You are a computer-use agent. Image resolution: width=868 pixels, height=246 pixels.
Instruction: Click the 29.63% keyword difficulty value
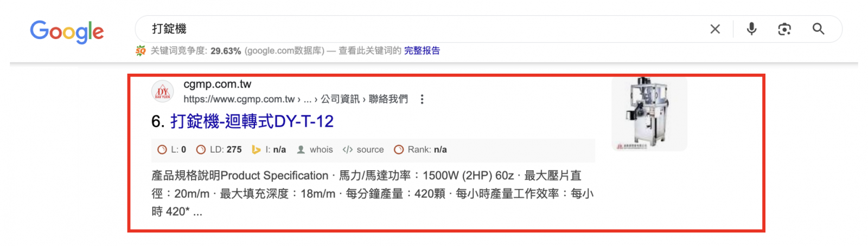click(x=226, y=51)
